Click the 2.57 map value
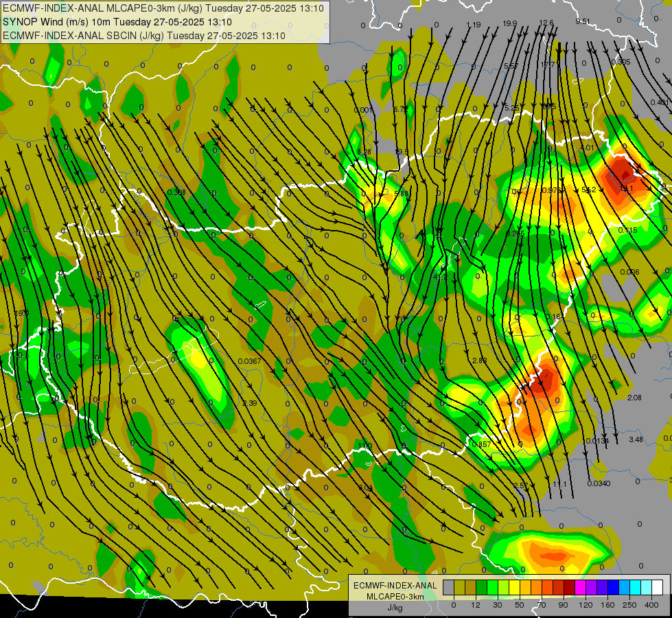The height and width of the screenshot is (618, 672). tap(521, 485)
